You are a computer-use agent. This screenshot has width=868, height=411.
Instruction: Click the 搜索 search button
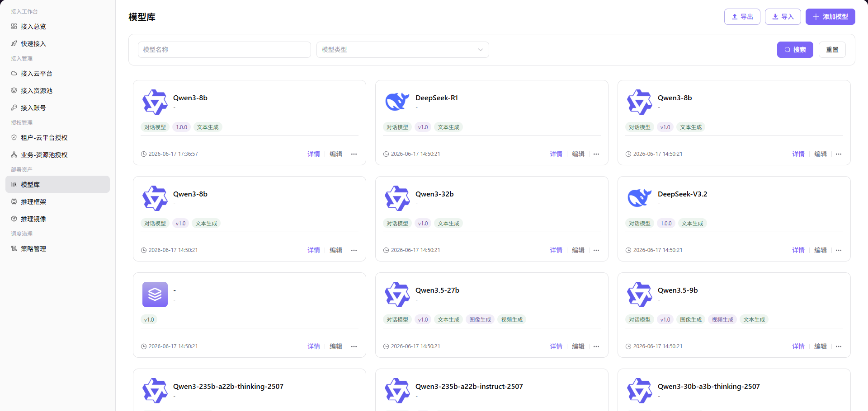795,50
